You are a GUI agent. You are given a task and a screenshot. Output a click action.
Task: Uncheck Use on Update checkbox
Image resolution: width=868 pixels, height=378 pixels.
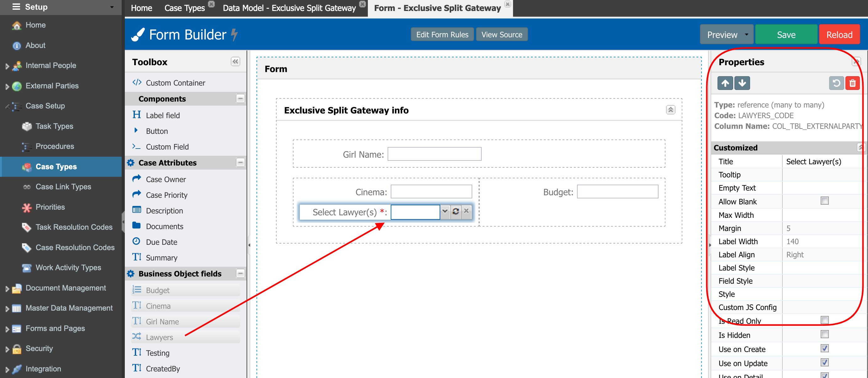pyautogui.click(x=824, y=363)
